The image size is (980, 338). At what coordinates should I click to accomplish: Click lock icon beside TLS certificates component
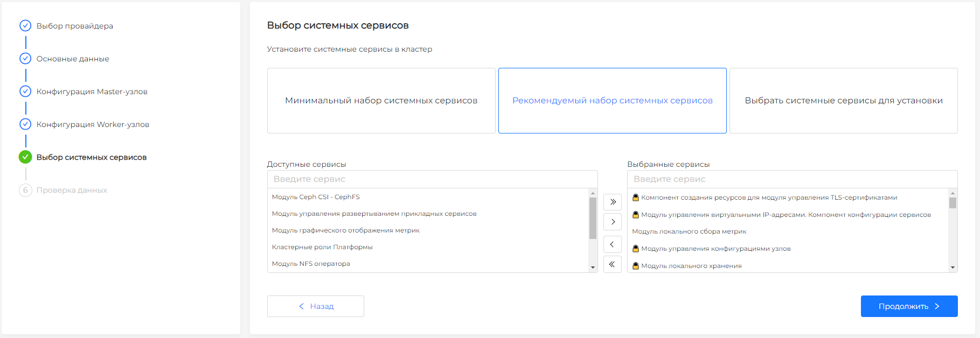635,198
